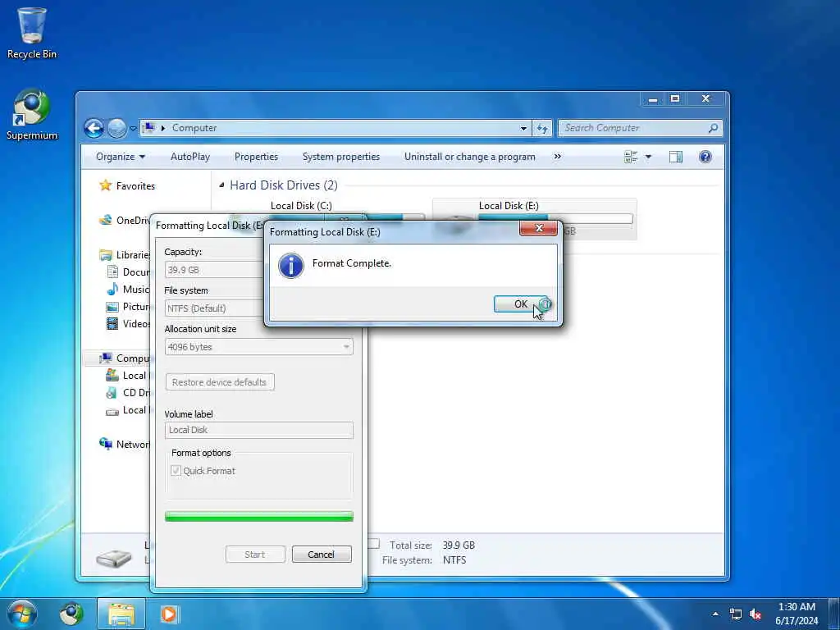Viewport: 840px width, 630px height.
Task: Select Computer in navigation pane
Action: click(125, 358)
